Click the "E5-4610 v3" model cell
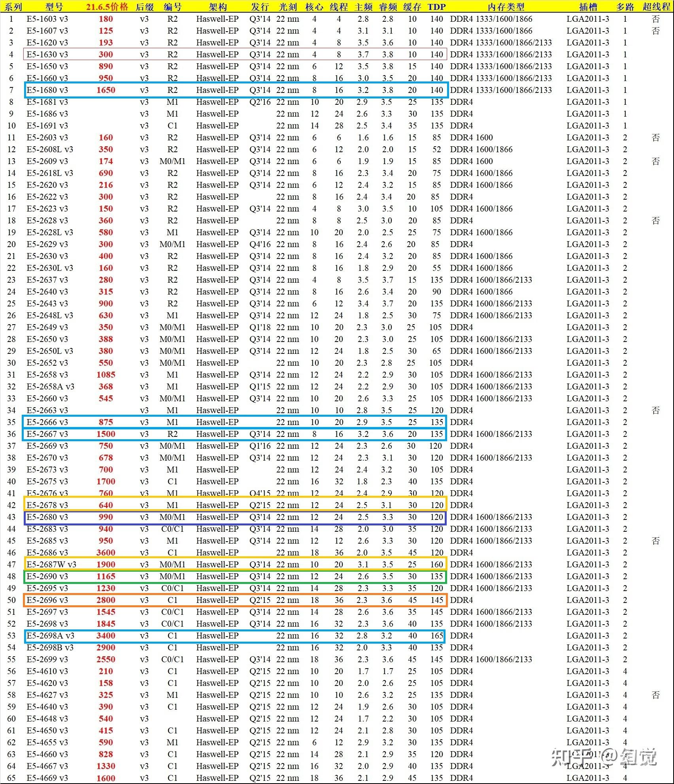 tap(47, 671)
